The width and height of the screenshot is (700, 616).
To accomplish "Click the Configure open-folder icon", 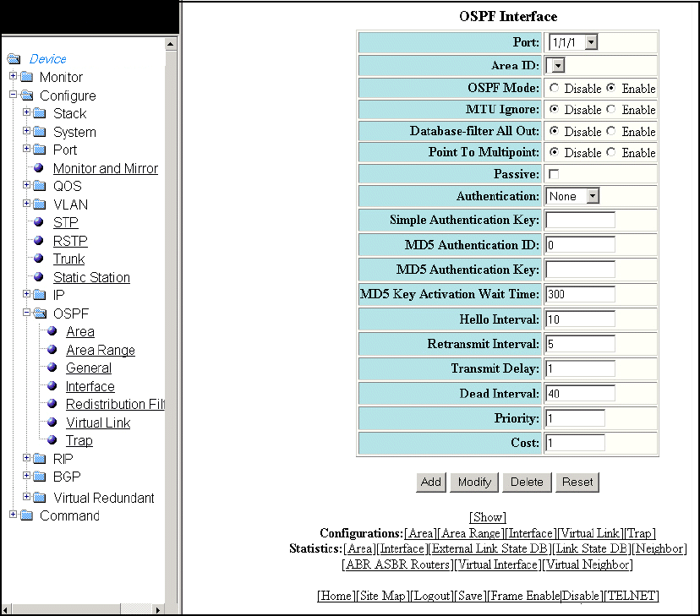I will [27, 95].
